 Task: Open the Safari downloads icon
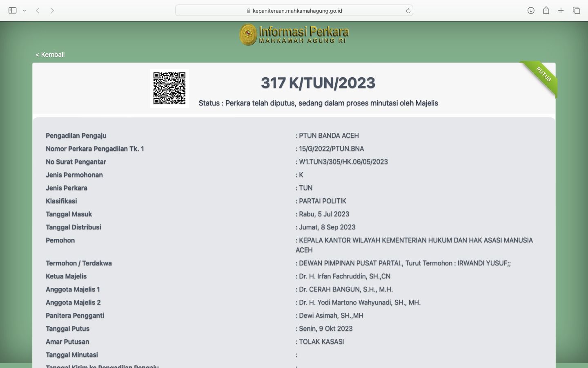click(531, 11)
